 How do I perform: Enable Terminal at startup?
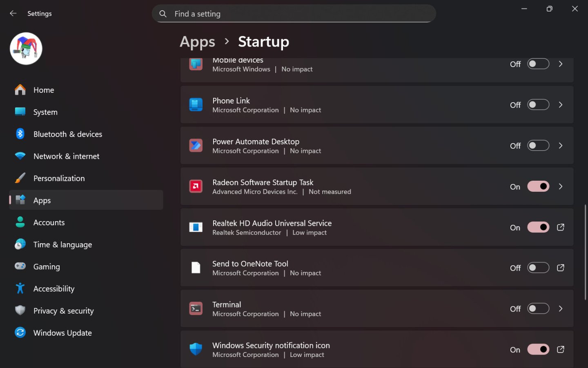click(538, 309)
